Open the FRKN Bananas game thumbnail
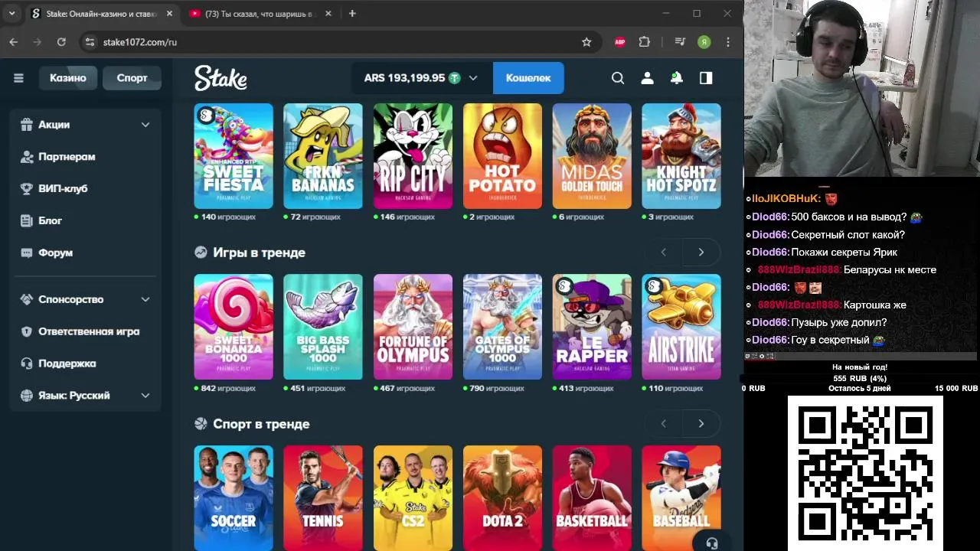This screenshot has width=980, height=551. (x=323, y=156)
